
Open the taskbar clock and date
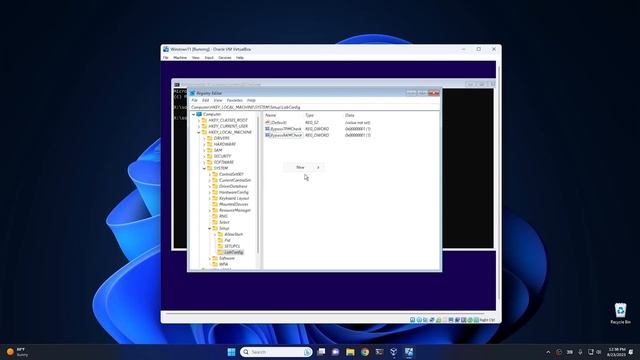pyautogui.click(x=616, y=352)
